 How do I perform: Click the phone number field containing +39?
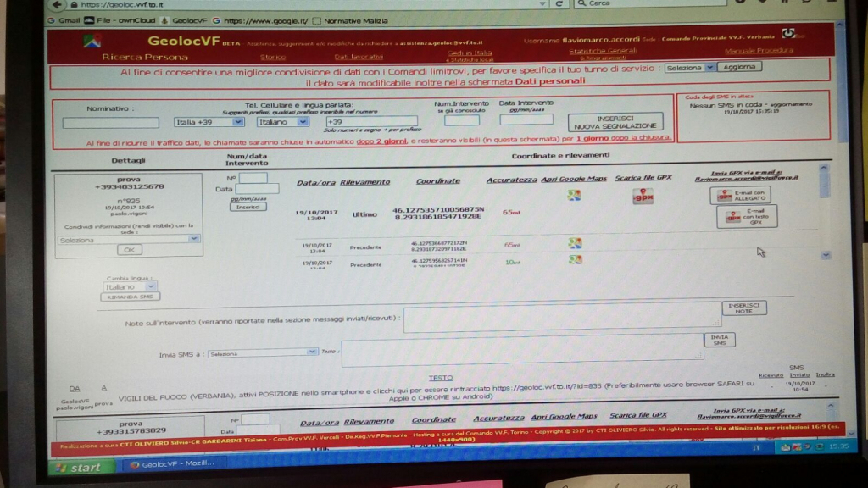pos(371,121)
